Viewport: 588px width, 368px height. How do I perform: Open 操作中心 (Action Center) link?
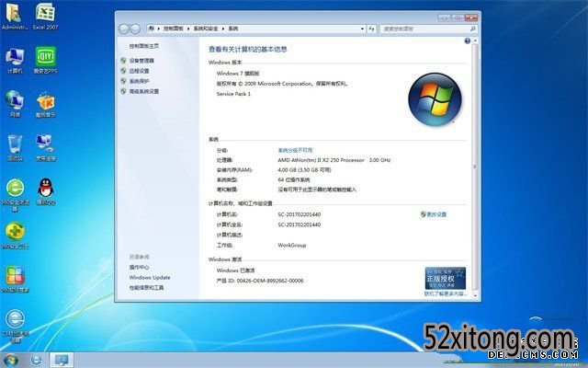tap(139, 267)
